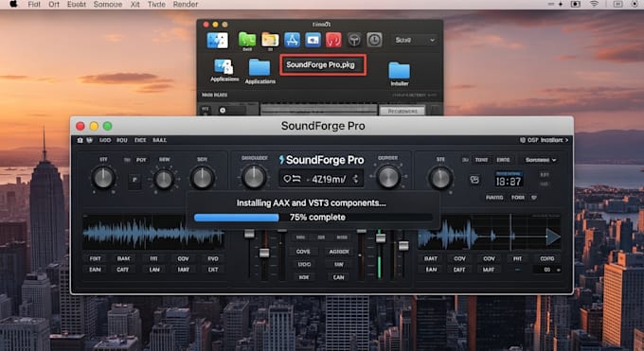The width and height of the screenshot is (644, 351).
Task: Click the FOOR button
Action: coord(518,198)
